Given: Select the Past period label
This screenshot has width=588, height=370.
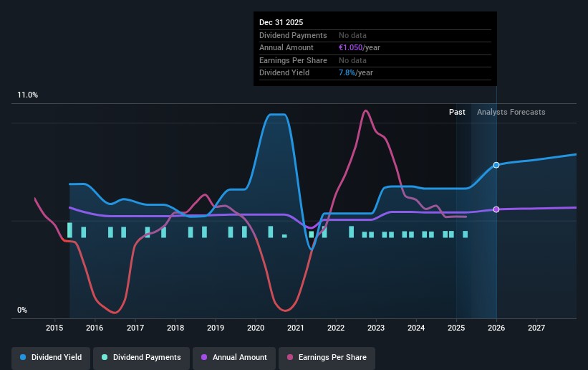Looking at the screenshot, I should [x=457, y=112].
